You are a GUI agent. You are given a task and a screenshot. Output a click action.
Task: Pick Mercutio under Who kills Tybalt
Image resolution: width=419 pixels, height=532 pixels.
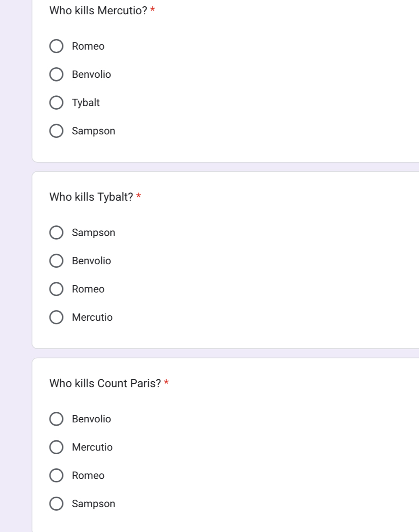click(x=56, y=317)
